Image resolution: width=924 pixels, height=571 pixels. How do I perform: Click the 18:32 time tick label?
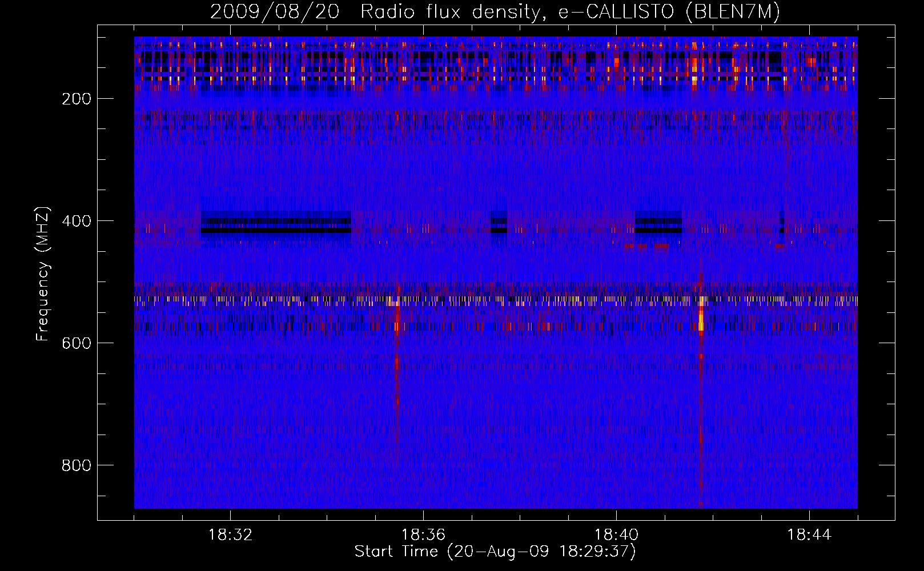pyautogui.click(x=230, y=535)
